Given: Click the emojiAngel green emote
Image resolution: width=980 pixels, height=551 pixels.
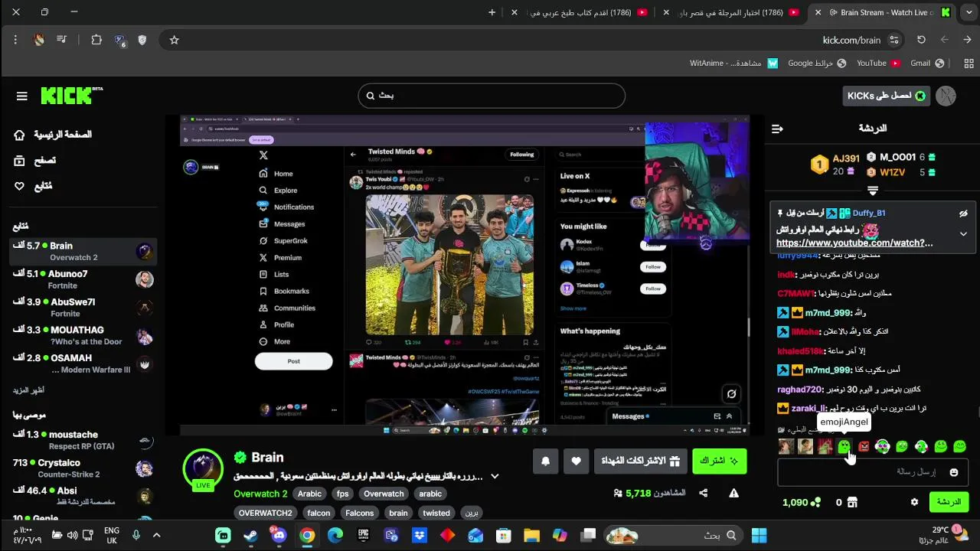Looking at the screenshot, I should [844, 446].
